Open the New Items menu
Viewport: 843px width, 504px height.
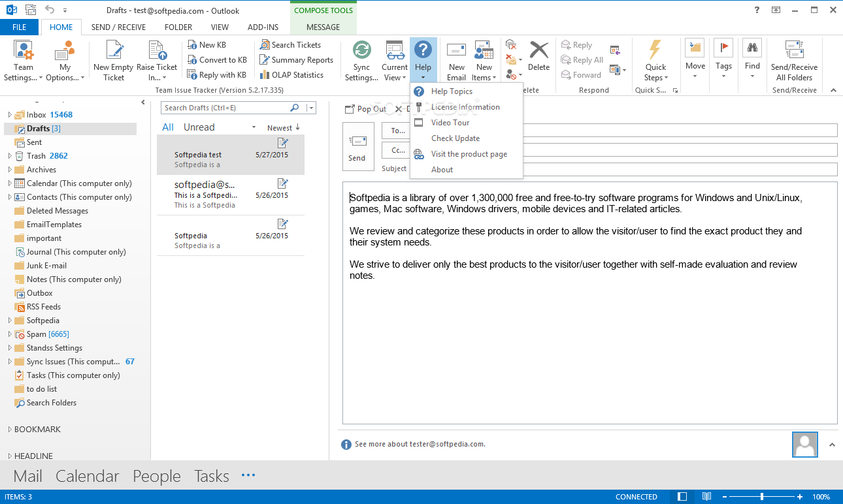point(484,61)
